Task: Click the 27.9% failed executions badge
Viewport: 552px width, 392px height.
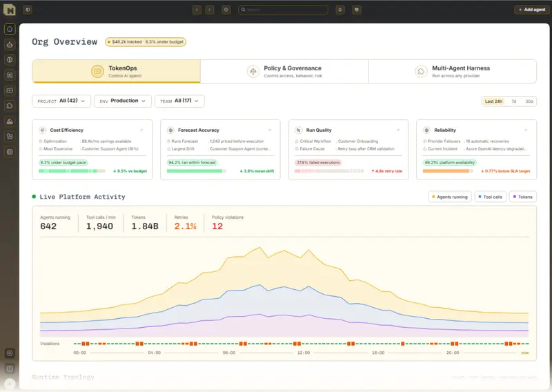Action: (318, 163)
